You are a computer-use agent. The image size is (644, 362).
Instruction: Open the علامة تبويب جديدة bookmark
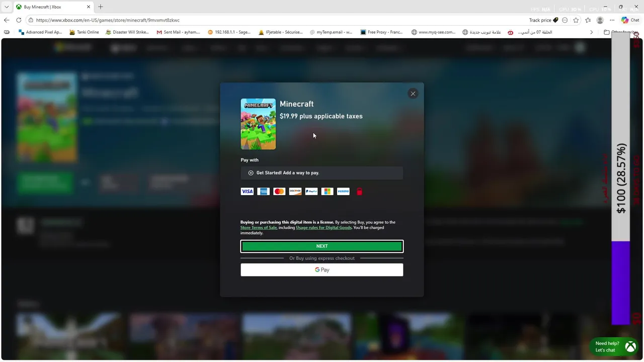tap(481, 32)
